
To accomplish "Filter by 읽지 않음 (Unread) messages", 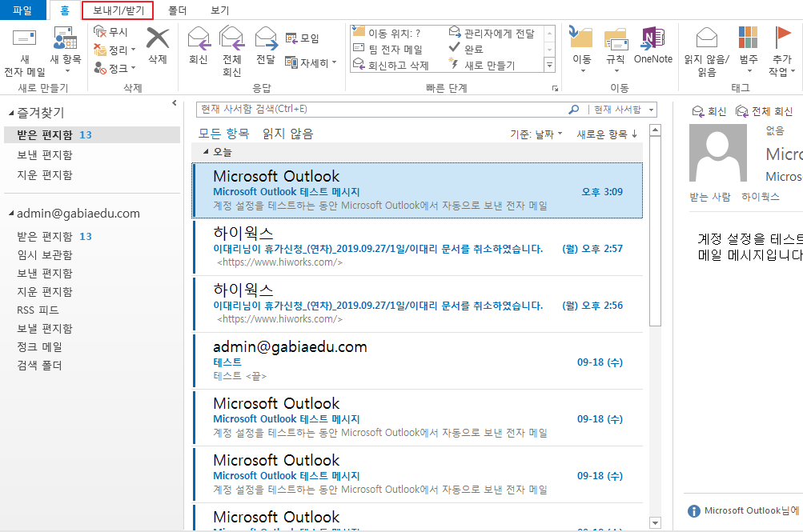I will (x=287, y=134).
